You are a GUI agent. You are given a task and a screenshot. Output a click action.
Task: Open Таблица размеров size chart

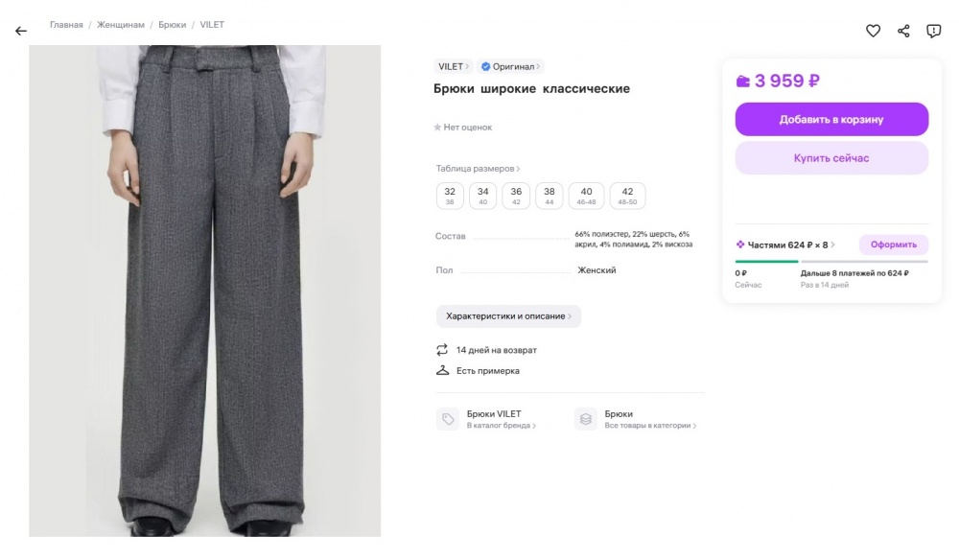[478, 169]
